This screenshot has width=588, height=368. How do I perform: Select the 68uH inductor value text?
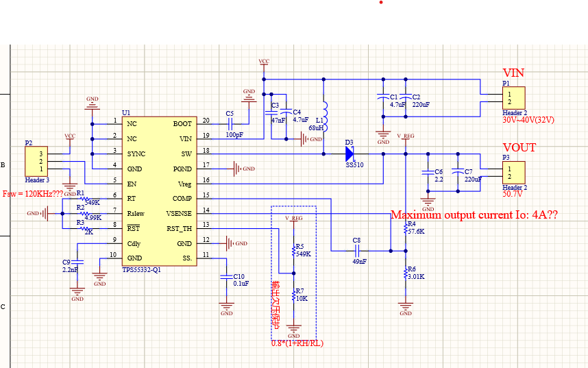coord(316,128)
